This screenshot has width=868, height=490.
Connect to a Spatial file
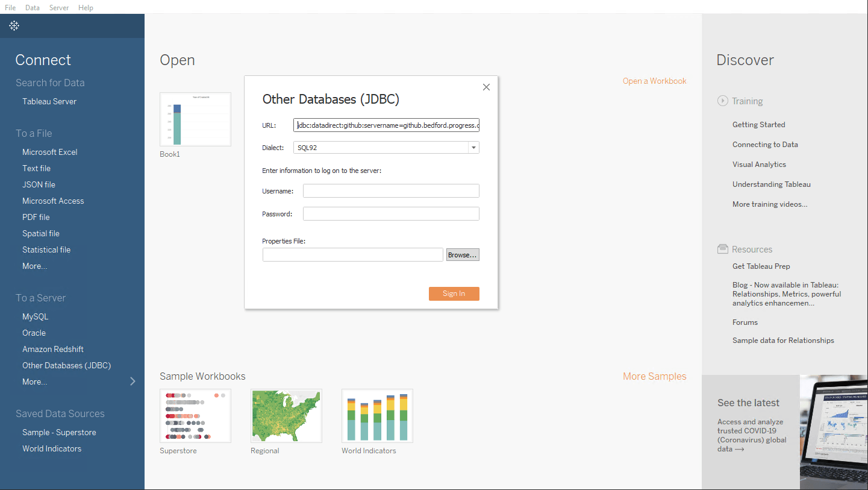(41, 233)
